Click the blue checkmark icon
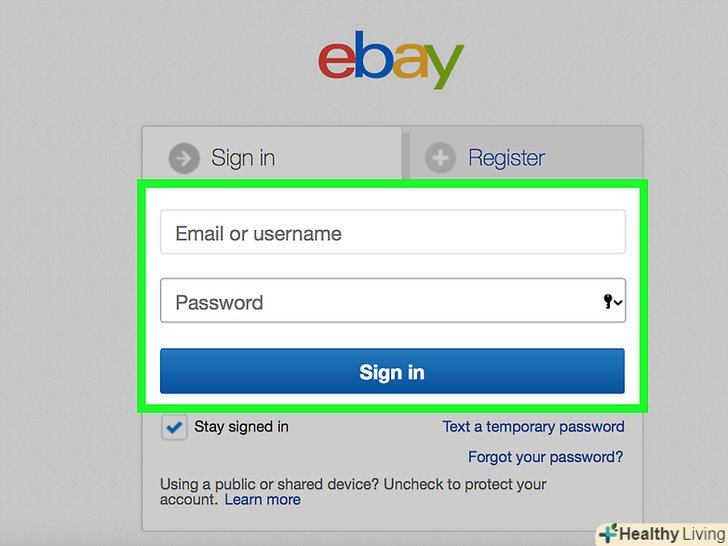The image size is (728, 546). point(174,427)
